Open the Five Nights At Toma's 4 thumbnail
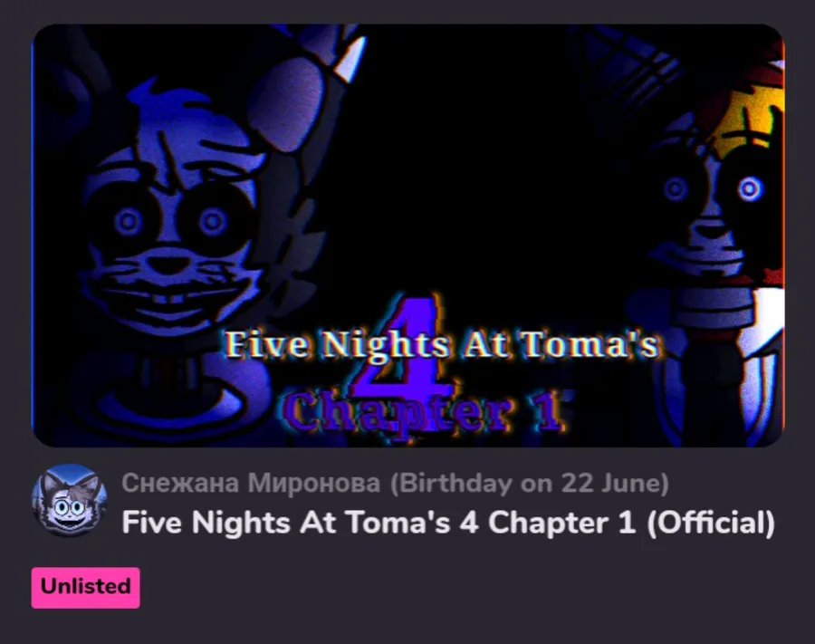Viewport: 815px width, 644px height. pyautogui.click(x=408, y=235)
